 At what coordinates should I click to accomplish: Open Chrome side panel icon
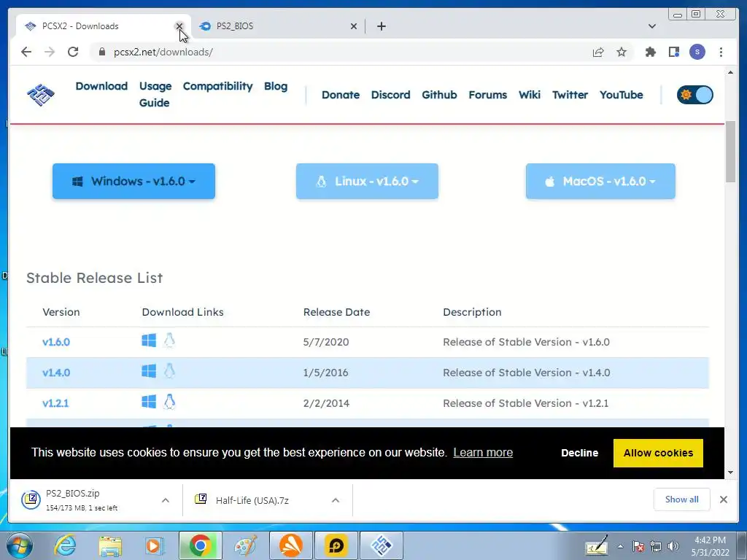coord(673,52)
